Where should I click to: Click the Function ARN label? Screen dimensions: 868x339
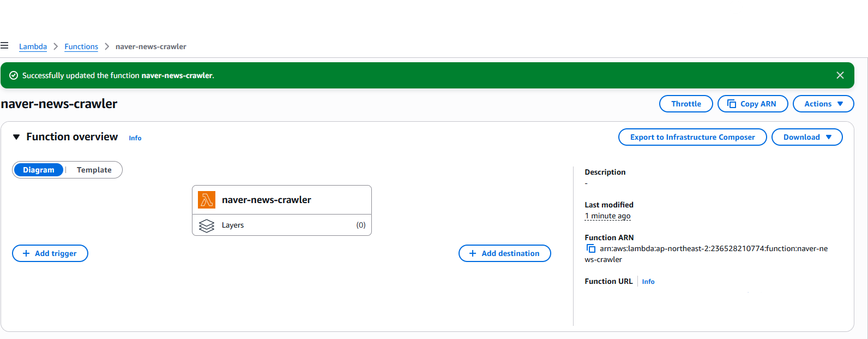[609, 237]
